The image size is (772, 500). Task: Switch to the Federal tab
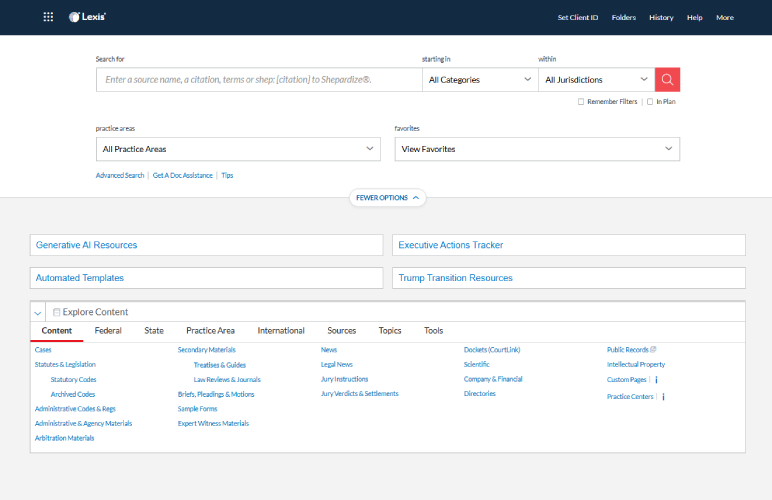(108, 331)
